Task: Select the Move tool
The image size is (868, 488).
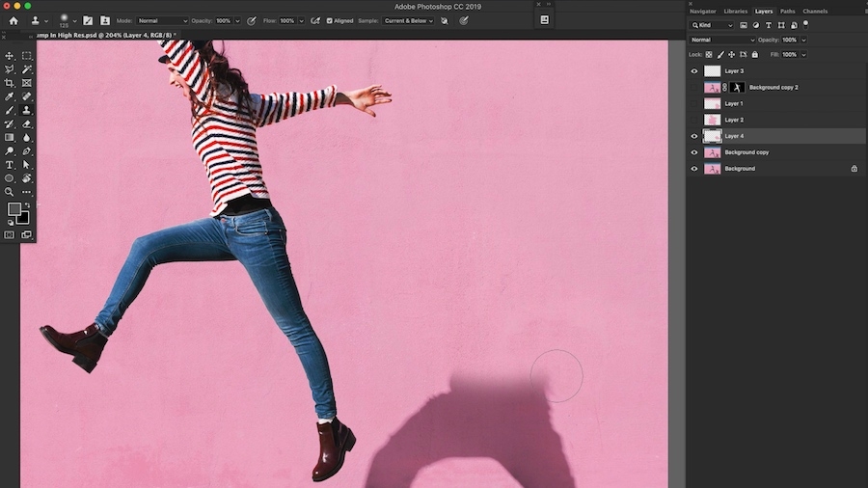Action: coord(10,57)
